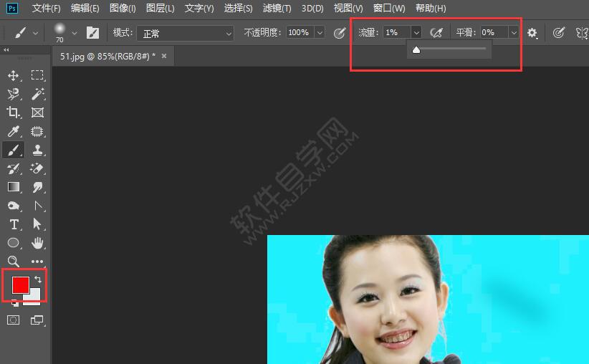
Task: Select the Zoom magnifier tool
Action: (x=14, y=261)
